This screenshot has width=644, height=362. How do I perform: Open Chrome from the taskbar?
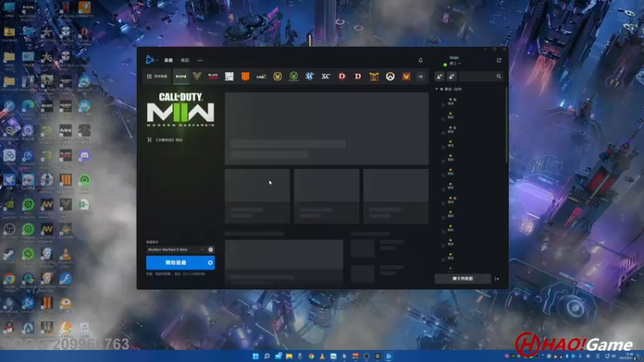(x=312, y=356)
